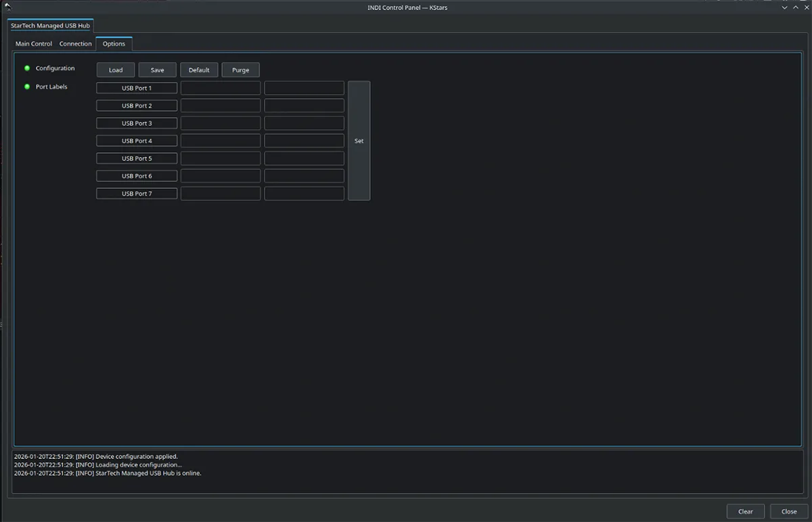This screenshot has width=812, height=522.
Task: Click the USB Port 4 label
Action: [137, 141]
